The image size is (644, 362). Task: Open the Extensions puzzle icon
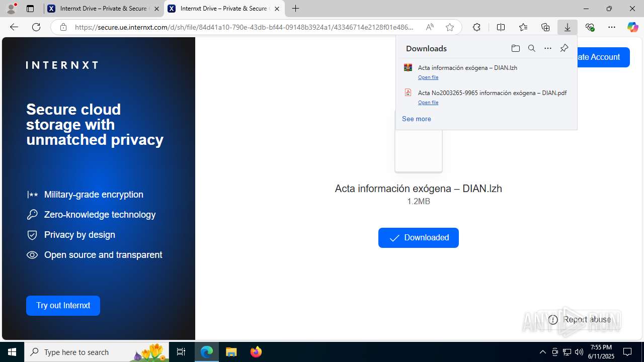pos(476,27)
